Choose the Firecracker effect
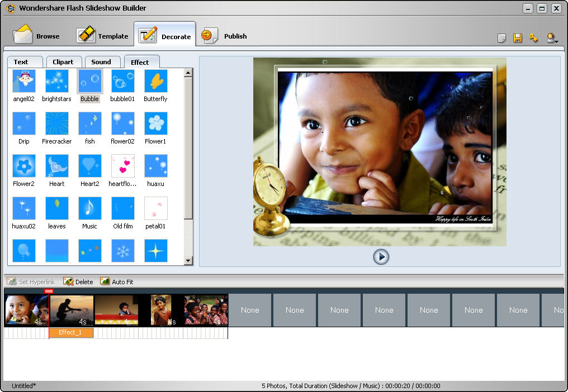The width and height of the screenshot is (568, 392). [x=56, y=124]
